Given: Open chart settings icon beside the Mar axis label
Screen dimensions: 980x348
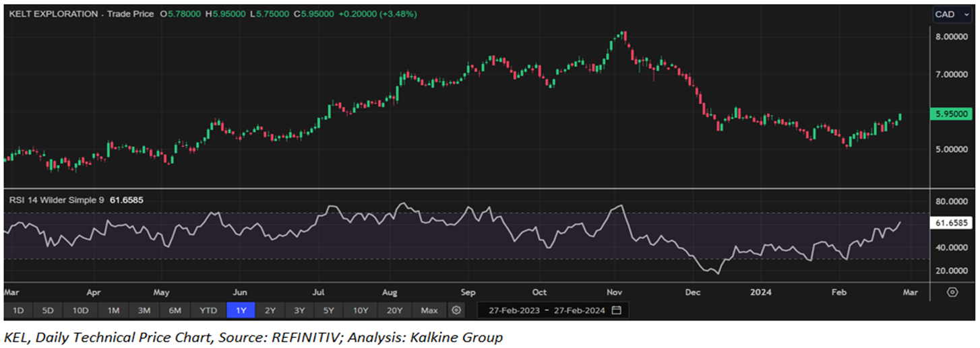Looking at the screenshot, I should [x=952, y=292].
